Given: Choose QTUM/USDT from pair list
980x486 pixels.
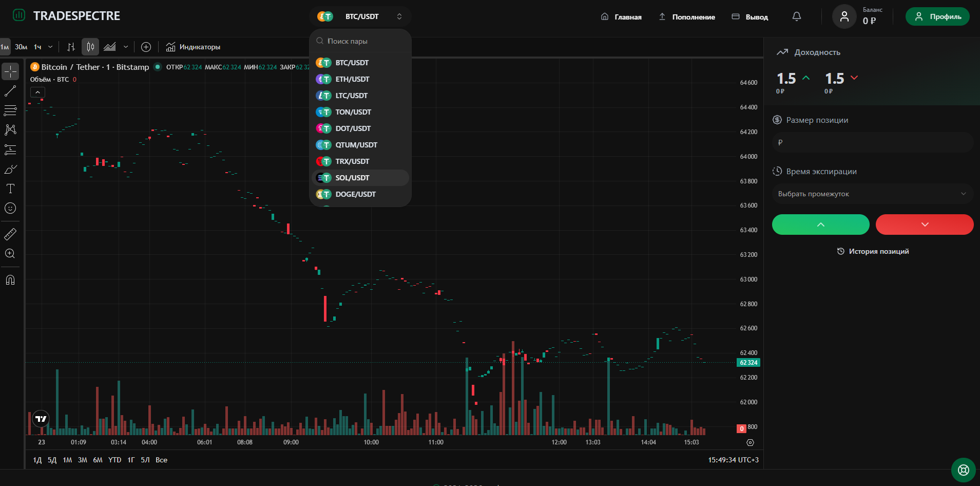Looking at the screenshot, I should 360,145.
